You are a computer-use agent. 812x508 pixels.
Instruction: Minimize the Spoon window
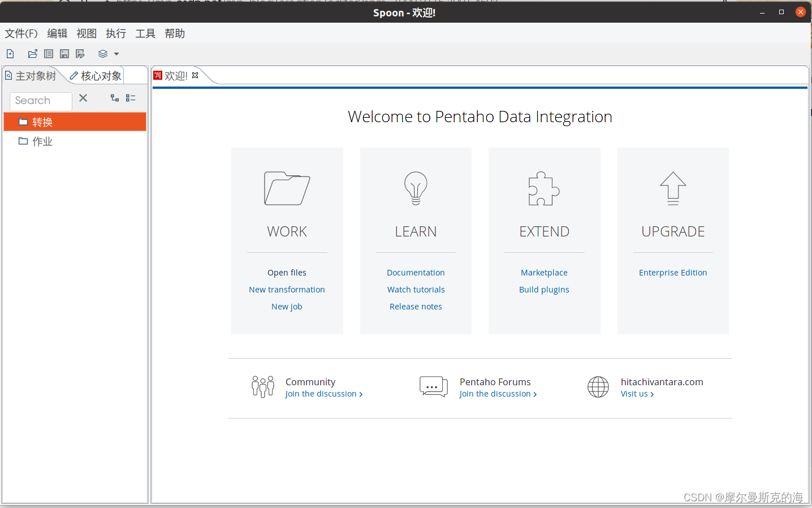762,12
